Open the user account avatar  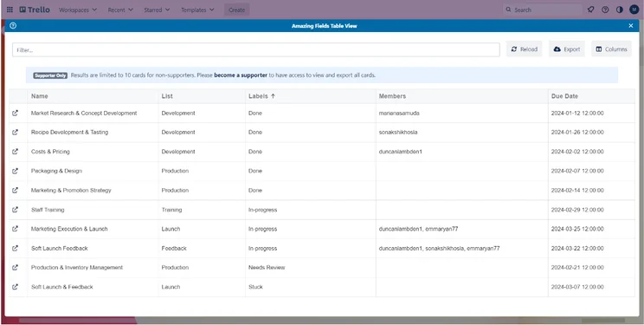click(634, 10)
